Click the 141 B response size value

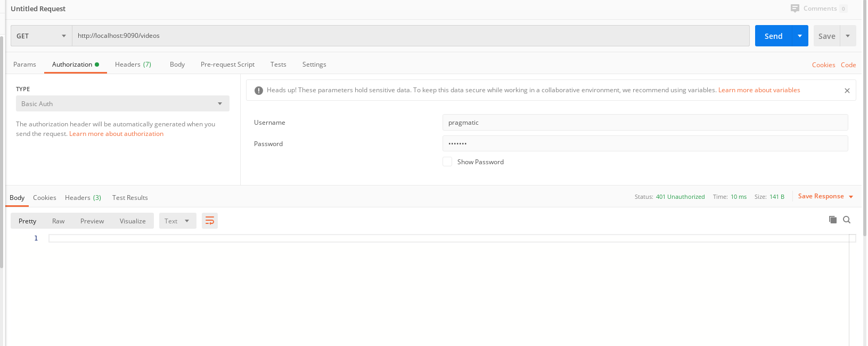777,197
